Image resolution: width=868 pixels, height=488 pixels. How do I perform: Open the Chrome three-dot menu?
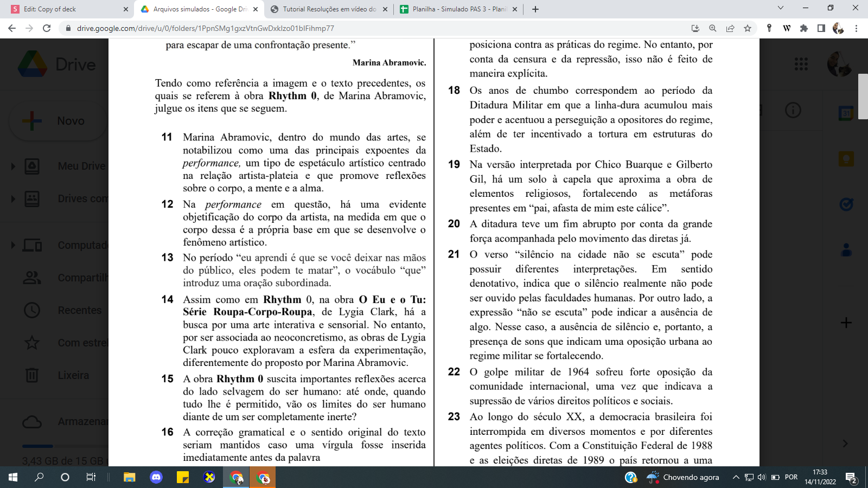(x=857, y=28)
